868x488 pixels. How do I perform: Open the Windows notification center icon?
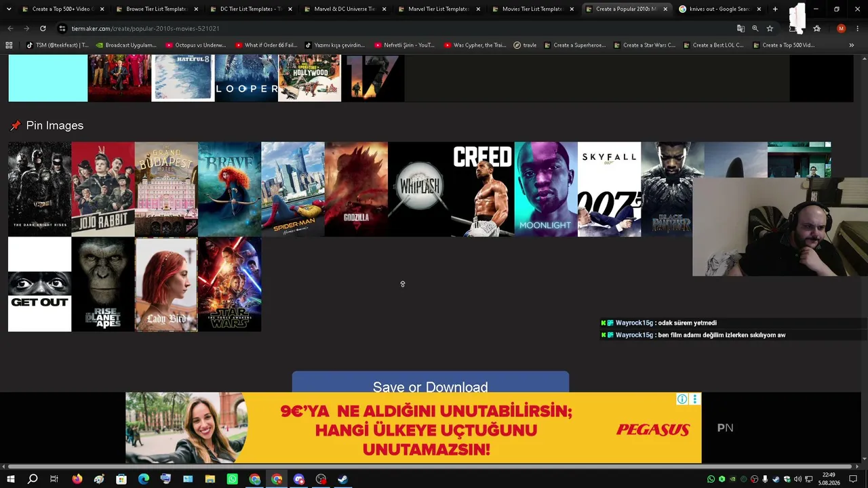pos(853,479)
